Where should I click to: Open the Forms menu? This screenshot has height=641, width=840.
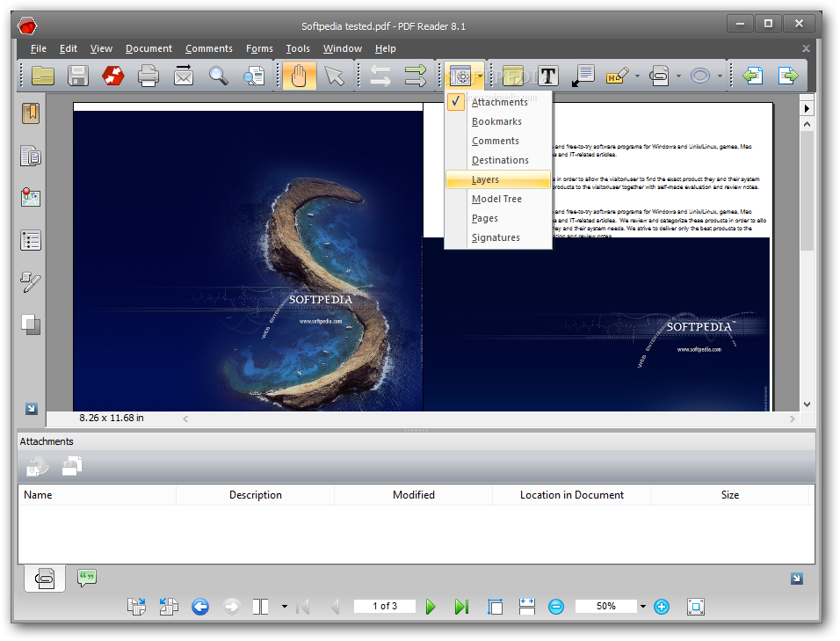[x=259, y=48]
